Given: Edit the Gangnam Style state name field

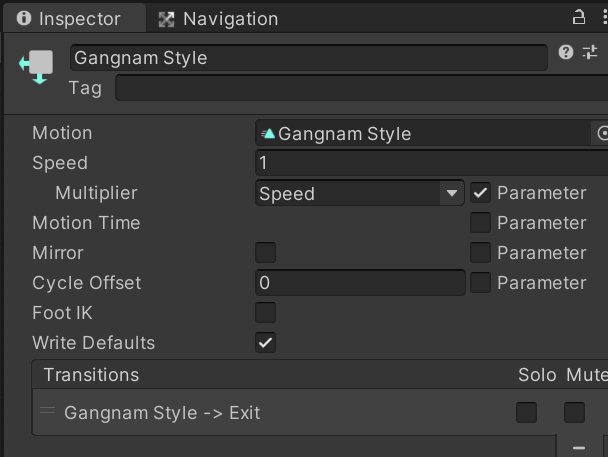Looking at the screenshot, I should pyautogui.click(x=309, y=58).
